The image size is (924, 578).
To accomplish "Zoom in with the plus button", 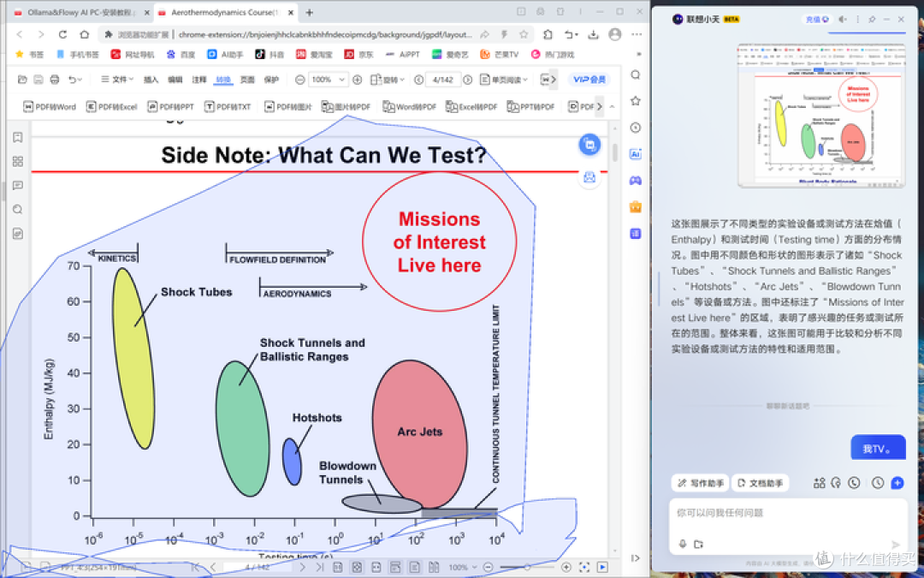I will pos(357,79).
